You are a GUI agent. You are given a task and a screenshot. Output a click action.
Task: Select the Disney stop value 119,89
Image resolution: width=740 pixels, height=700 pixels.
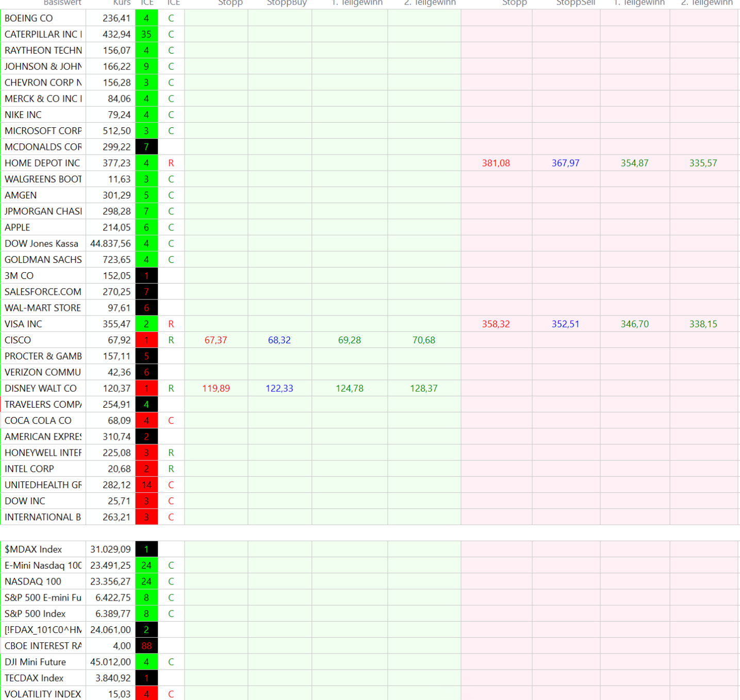point(216,388)
